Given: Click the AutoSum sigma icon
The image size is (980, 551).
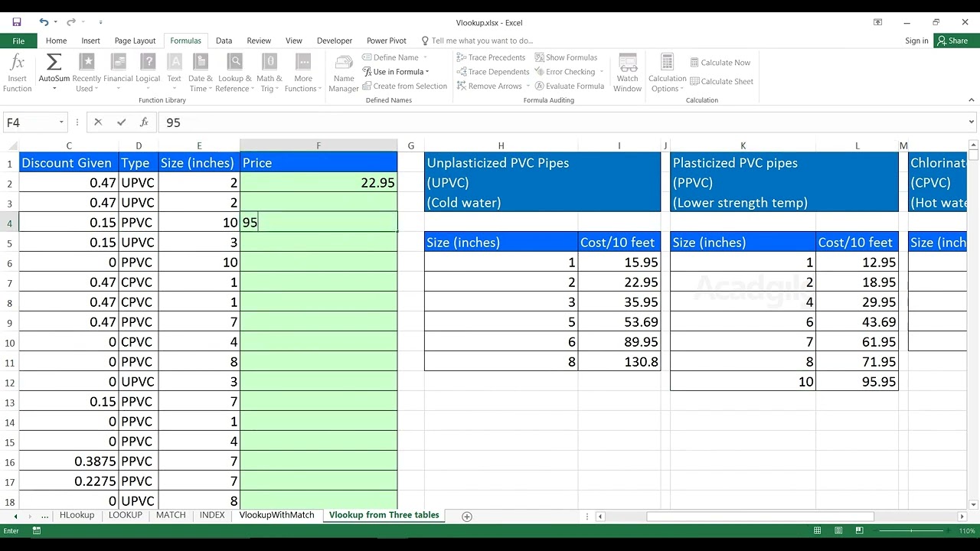Looking at the screenshot, I should click(x=54, y=62).
